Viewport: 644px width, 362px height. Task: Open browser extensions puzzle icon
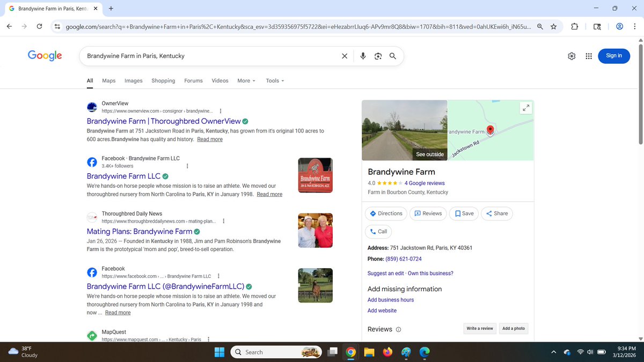coord(575,26)
